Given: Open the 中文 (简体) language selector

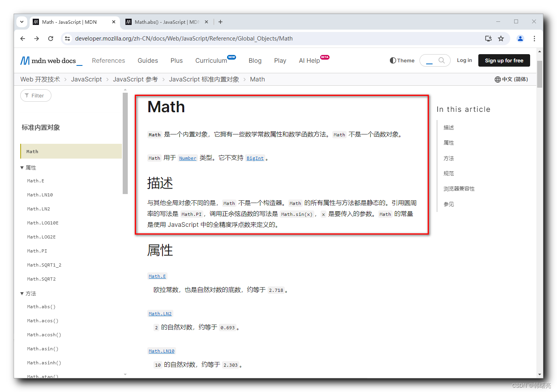Looking at the screenshot, I should point(511,79).
